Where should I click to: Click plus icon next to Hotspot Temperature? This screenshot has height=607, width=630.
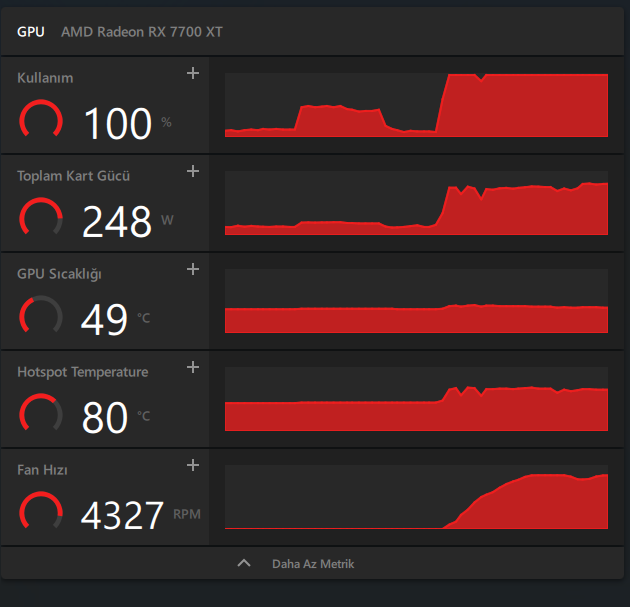pos(193,367)
